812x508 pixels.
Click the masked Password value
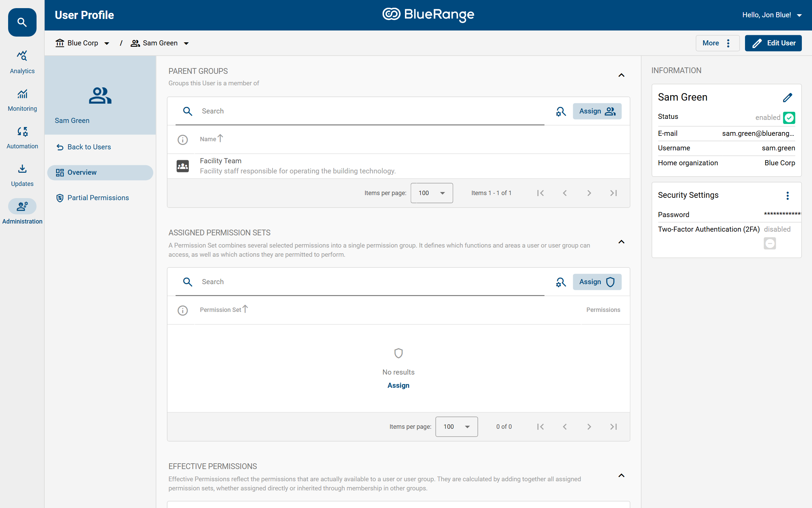pyautogui.click(x=782, y=214)
